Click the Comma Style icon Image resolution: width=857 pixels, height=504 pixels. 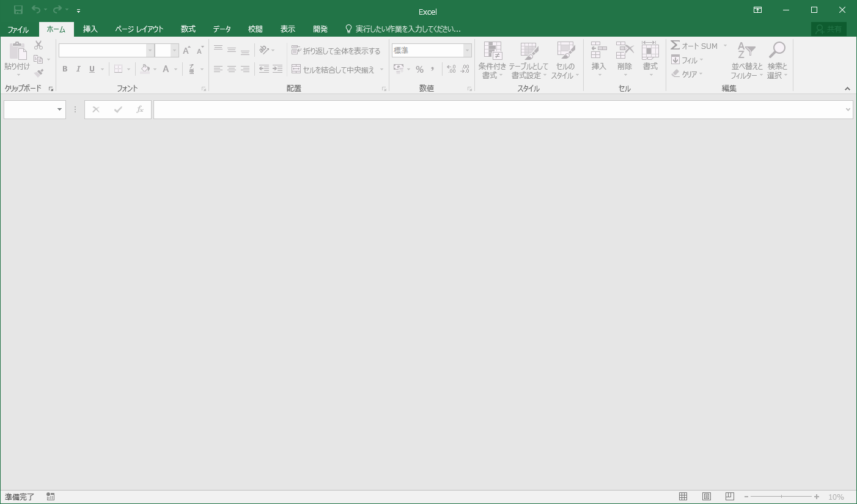pos(433,69)
